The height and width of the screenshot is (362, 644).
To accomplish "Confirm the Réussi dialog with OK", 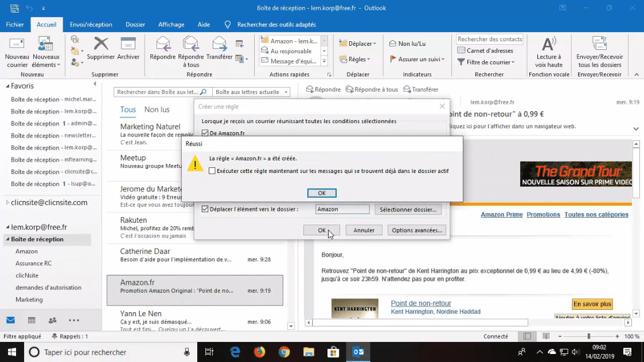I will click(322, 193).
